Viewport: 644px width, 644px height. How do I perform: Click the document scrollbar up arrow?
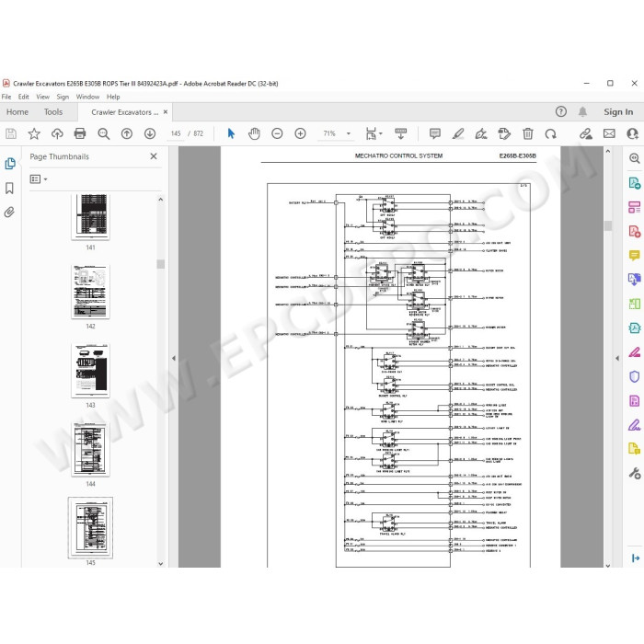click(x=608, y=151)
